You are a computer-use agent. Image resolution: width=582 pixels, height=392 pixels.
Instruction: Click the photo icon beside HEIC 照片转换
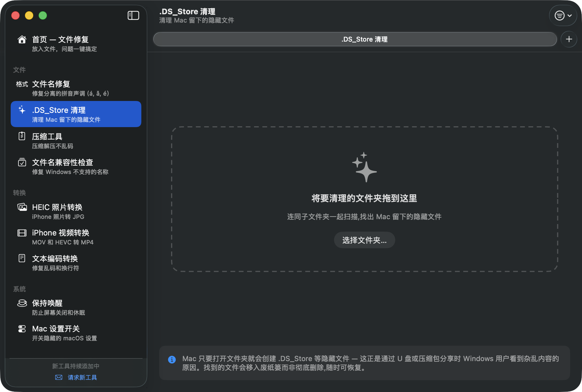22,207
